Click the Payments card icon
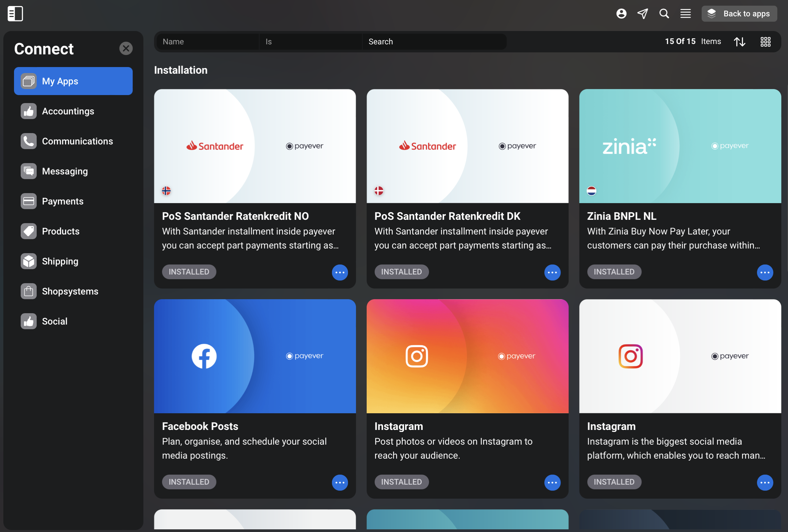The image size is (788, 532). pos(28,201)
